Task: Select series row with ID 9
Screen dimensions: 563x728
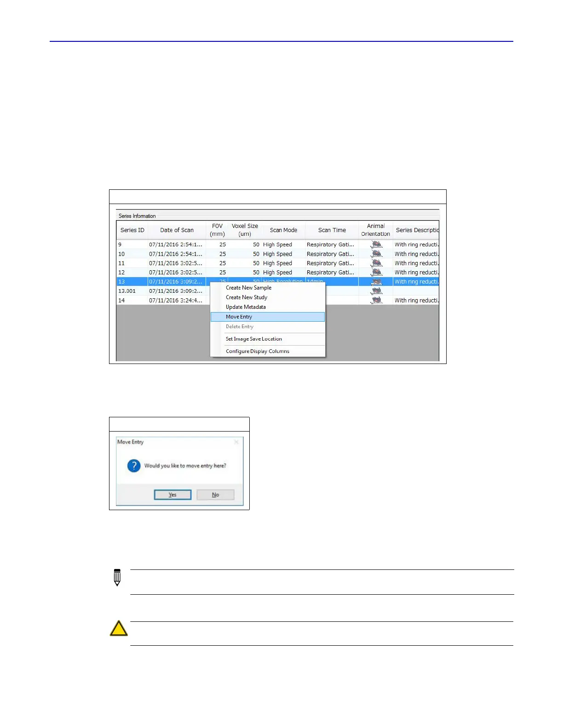Action: (278, 245)
